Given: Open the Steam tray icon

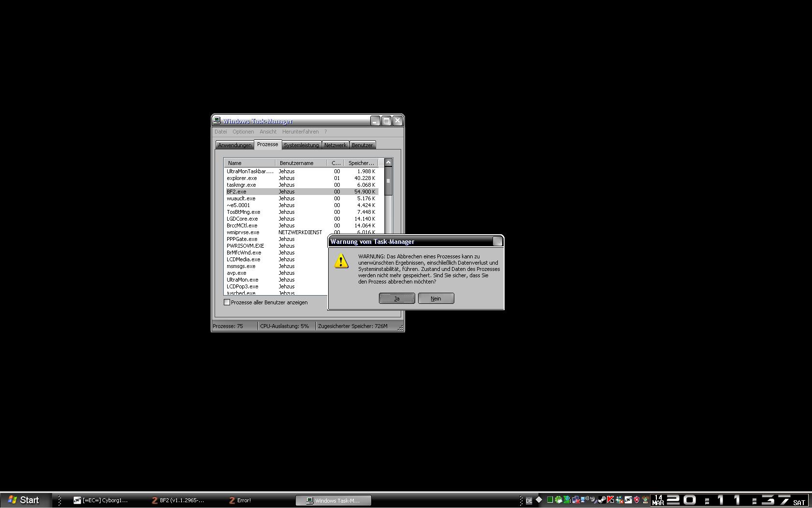Looking at the screenshot, I should (603, 500).
